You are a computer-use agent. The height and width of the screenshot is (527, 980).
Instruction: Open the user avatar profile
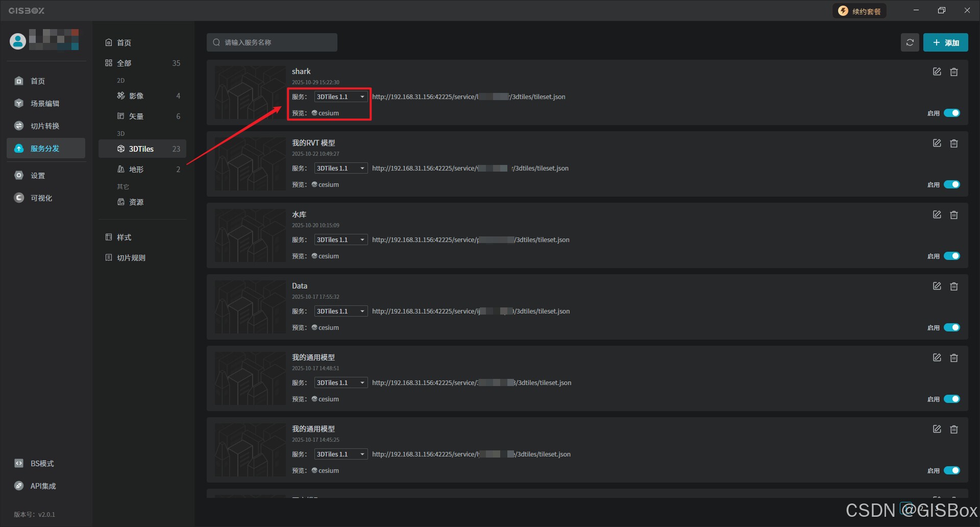tap(18, 41)
